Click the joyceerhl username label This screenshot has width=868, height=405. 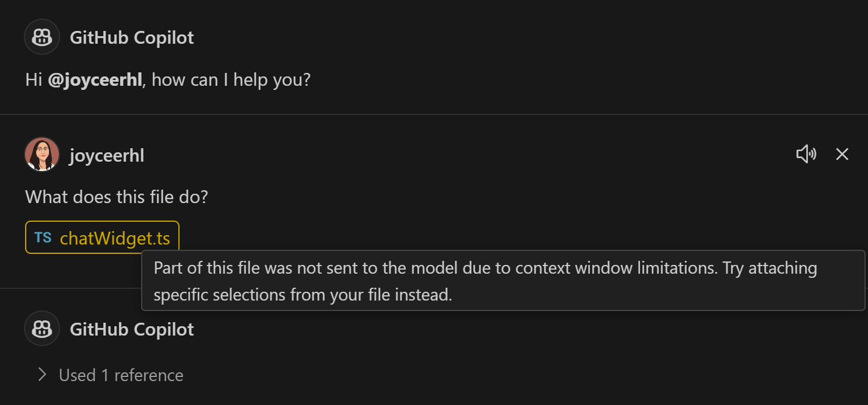[107, 153]
